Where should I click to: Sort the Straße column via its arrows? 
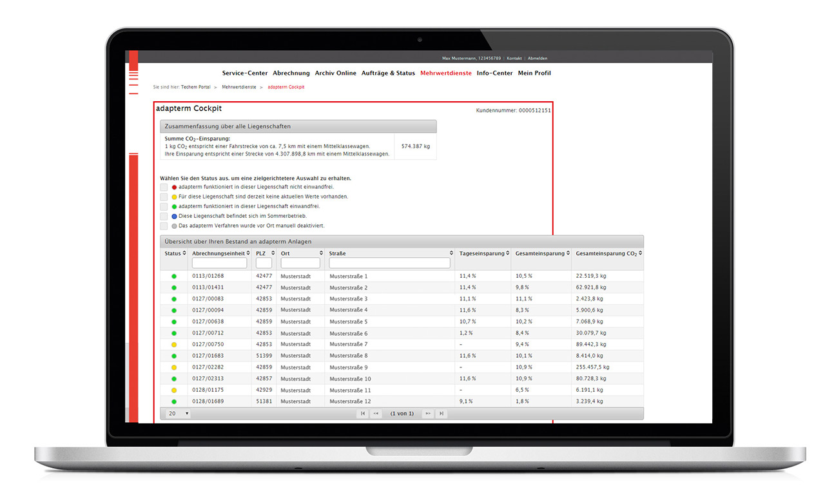coord(451,254)
